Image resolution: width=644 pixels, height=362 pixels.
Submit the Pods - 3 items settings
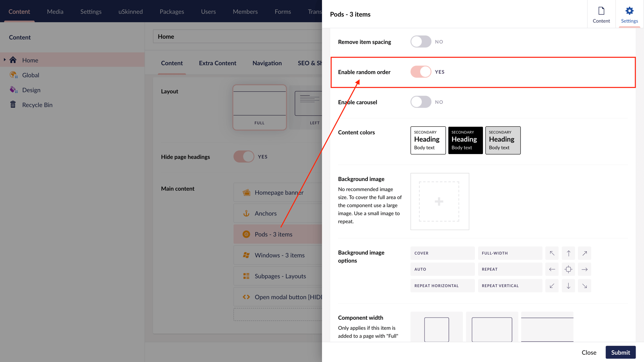tap(620, 352)
